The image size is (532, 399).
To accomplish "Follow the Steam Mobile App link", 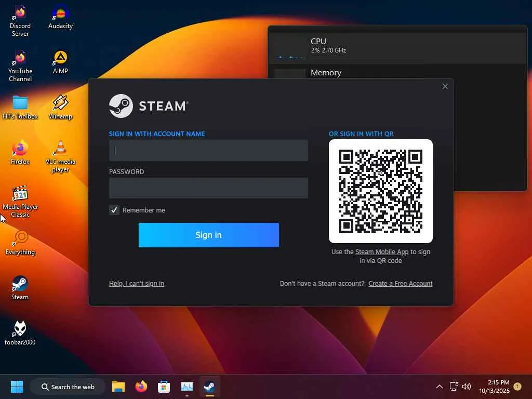I will (x=382, y=252).
